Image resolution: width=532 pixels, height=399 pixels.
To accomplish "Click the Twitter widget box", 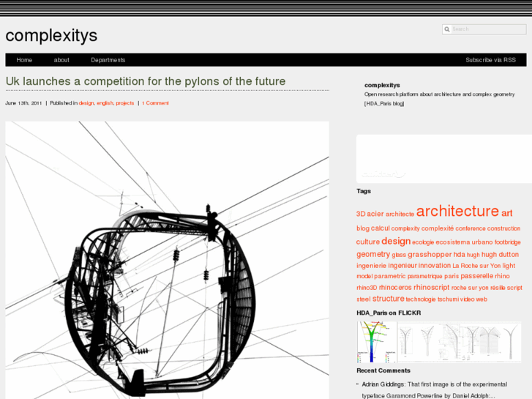I will [444, 159].
